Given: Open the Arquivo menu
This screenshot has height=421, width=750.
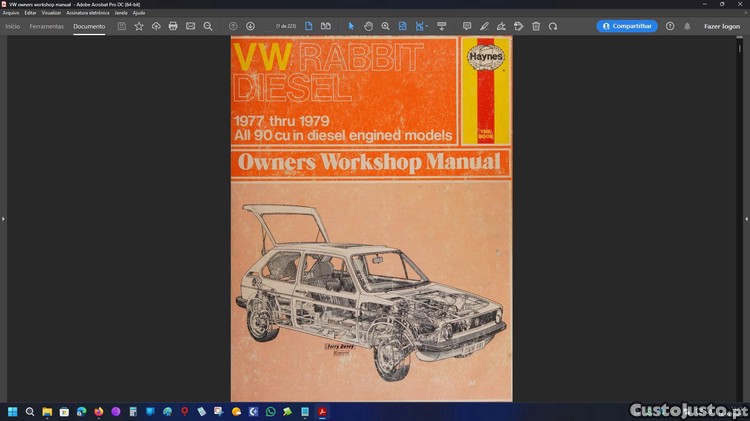Looking at the screenshot, I should coord(11,13).
